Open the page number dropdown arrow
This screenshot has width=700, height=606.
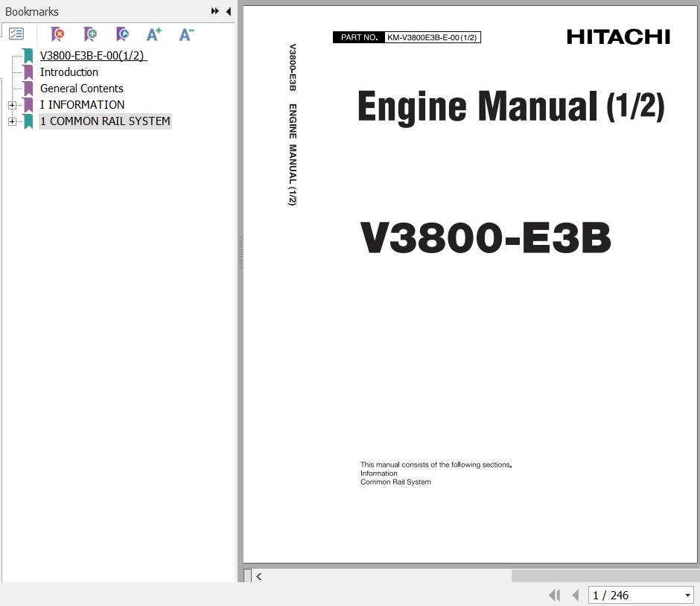click(688, 596)
